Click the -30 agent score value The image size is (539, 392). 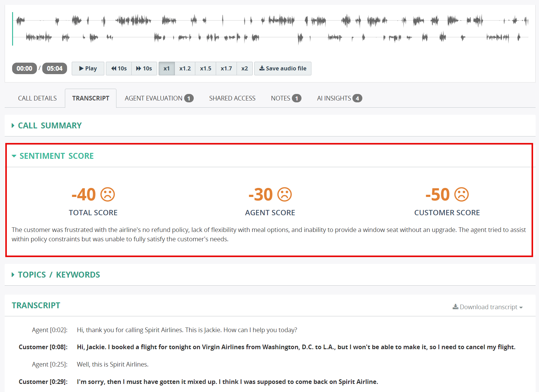coord(260,195)
